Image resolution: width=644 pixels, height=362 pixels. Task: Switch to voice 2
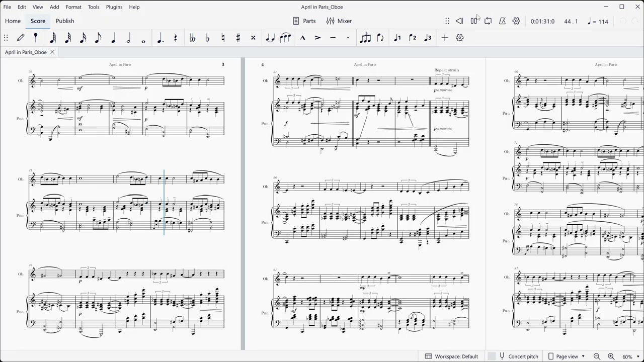tap(413, 38)
